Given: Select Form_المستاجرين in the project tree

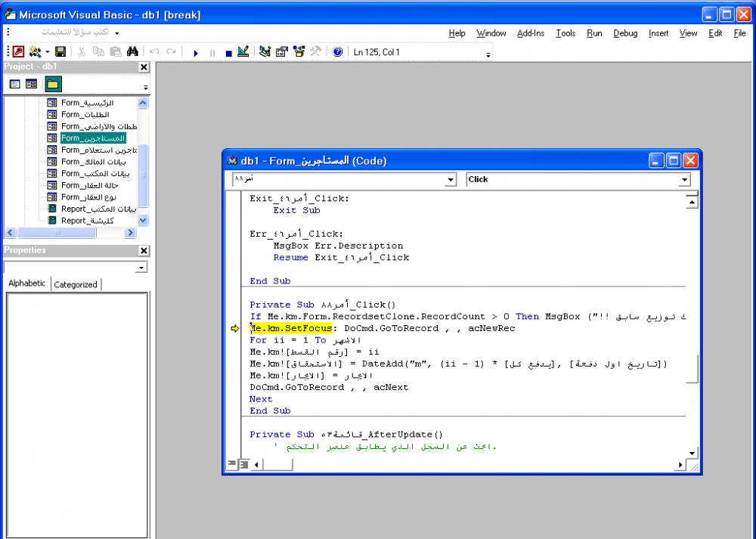Looking at the screenshot, I should pos(92,138).
